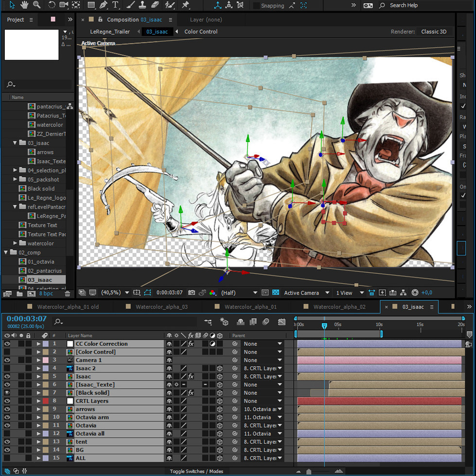Select the Eraser tool

click(x=155, y=5)
